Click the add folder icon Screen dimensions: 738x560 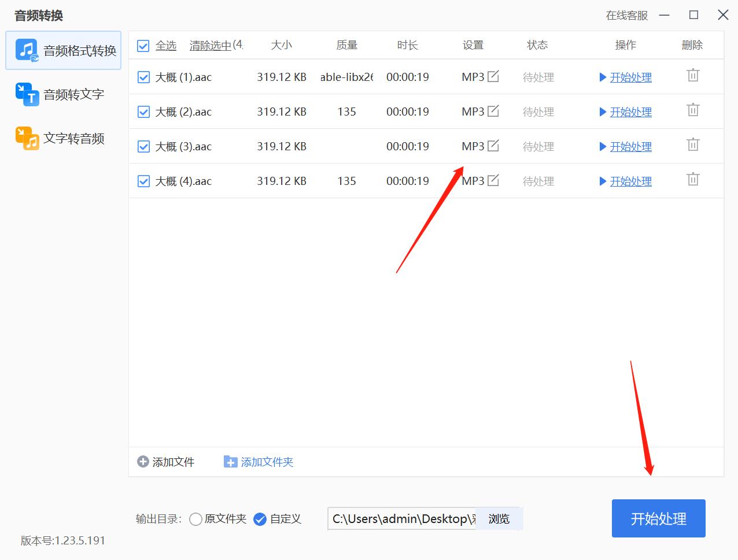click(x=230, y=462)
